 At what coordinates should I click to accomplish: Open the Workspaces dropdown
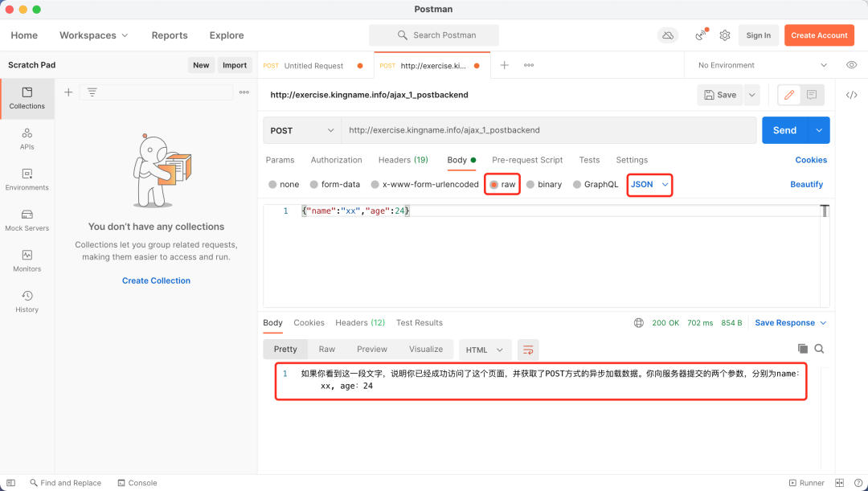point(93,35)
